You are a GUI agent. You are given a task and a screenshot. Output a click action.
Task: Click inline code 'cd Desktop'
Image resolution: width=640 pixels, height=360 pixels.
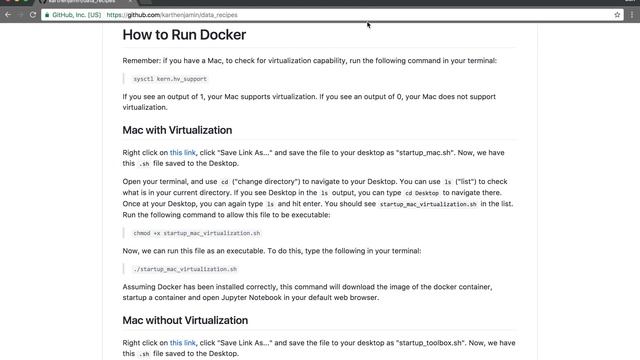click(422, 193)
